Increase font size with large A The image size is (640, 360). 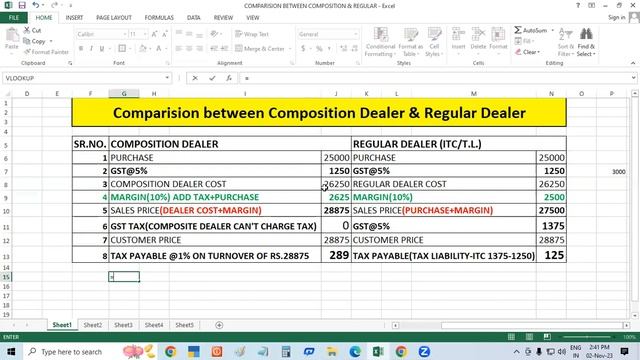click(x=154, y=34)
